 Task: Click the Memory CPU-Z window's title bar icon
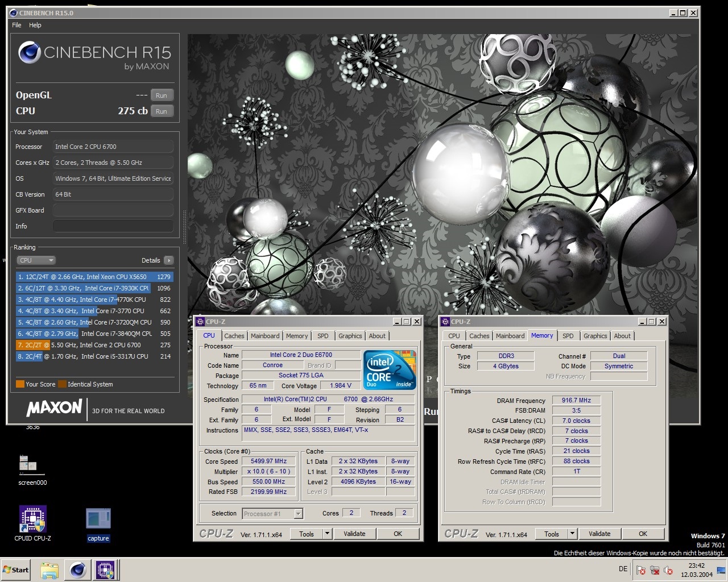pyautogui.click(x=445, y=322)
